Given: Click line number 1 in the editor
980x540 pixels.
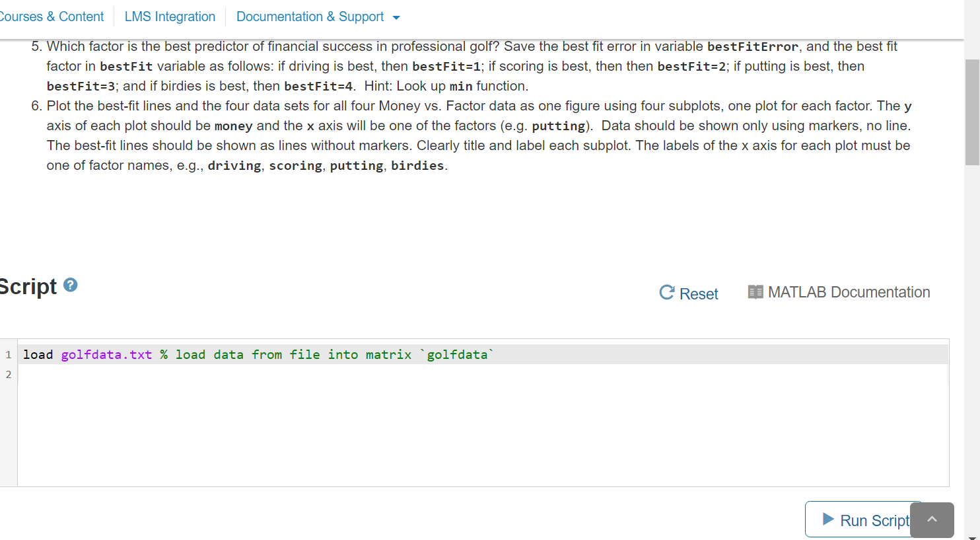Looking at the screenshot, I should point(8,354).
